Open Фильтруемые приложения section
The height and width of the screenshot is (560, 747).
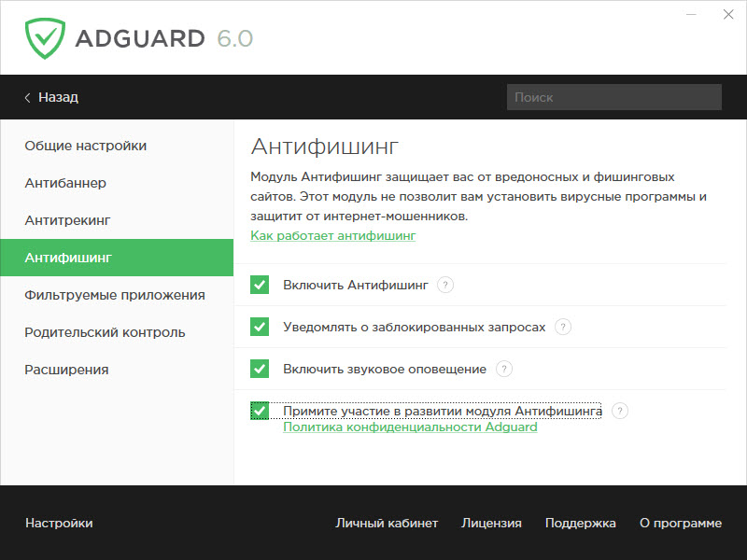(117, 295)
